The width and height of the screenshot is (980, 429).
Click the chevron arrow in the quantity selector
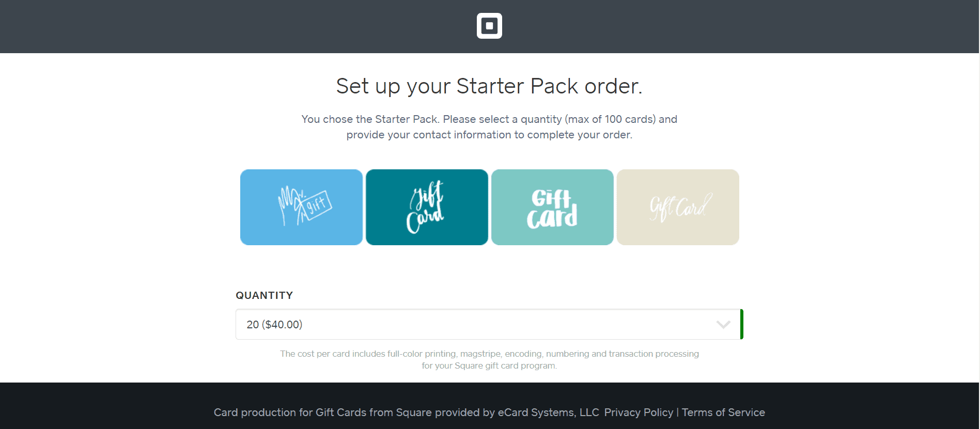(x=723, y=325)
